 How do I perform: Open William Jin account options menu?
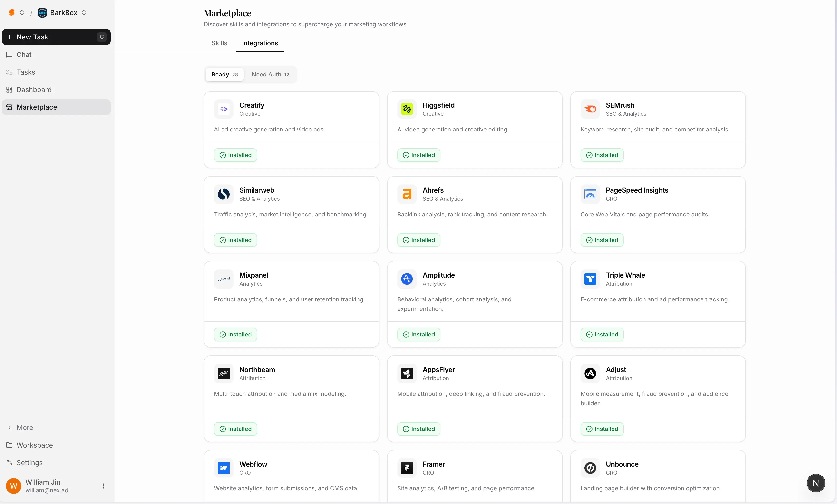(x=103, y=486)
